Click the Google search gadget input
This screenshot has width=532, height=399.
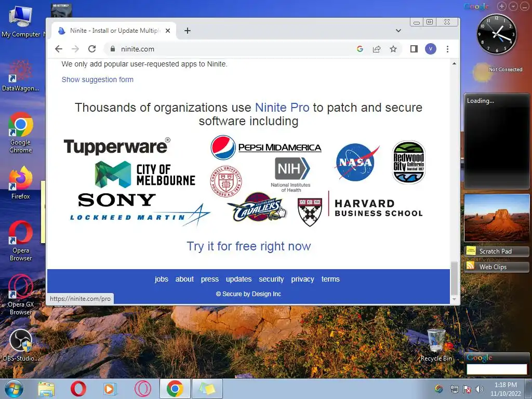click(496, 369)
